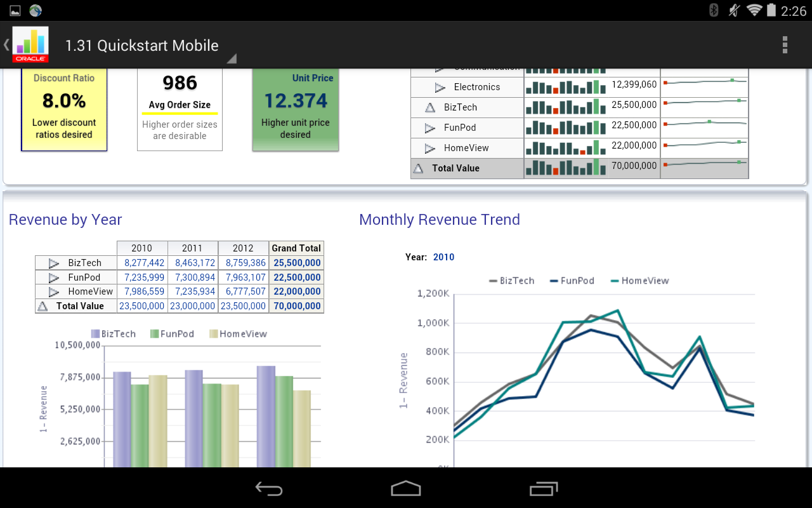
Task: Collapse the BizTech row in the upper table
Action: point(430,108)
